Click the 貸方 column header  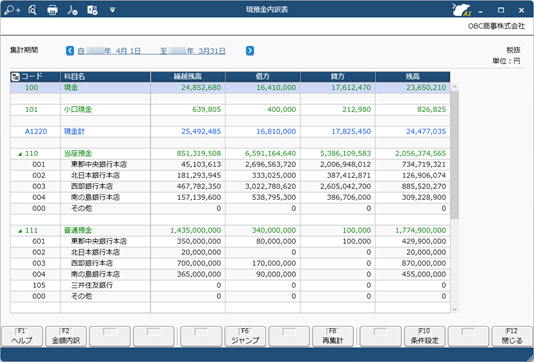(337, 77)
